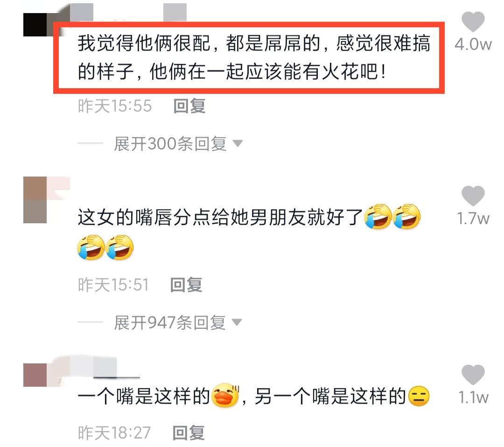Viewport: 504px width, 447px height.
Task: Reply to the comment posted 昨天18:27
Action: coord(189,433)
